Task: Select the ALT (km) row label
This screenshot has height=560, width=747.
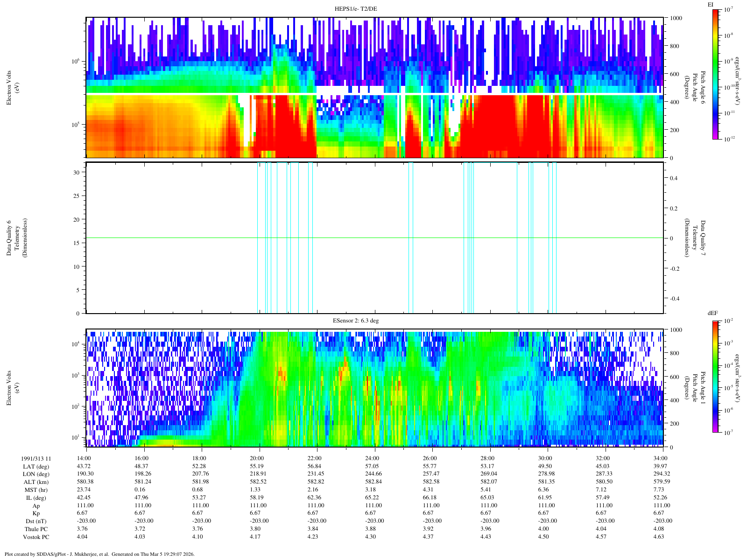Action: coord(36,482)
